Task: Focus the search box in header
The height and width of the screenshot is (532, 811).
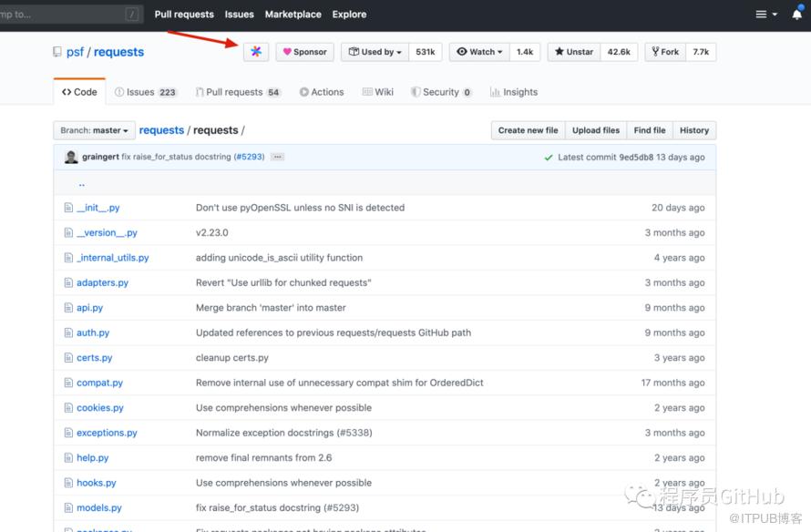Action: coord(70,15)
